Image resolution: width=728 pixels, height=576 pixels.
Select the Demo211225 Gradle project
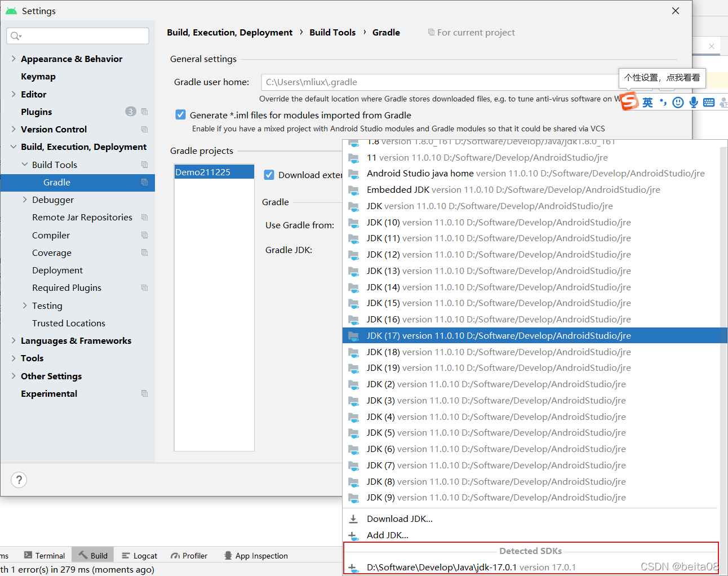pos(214,172)
